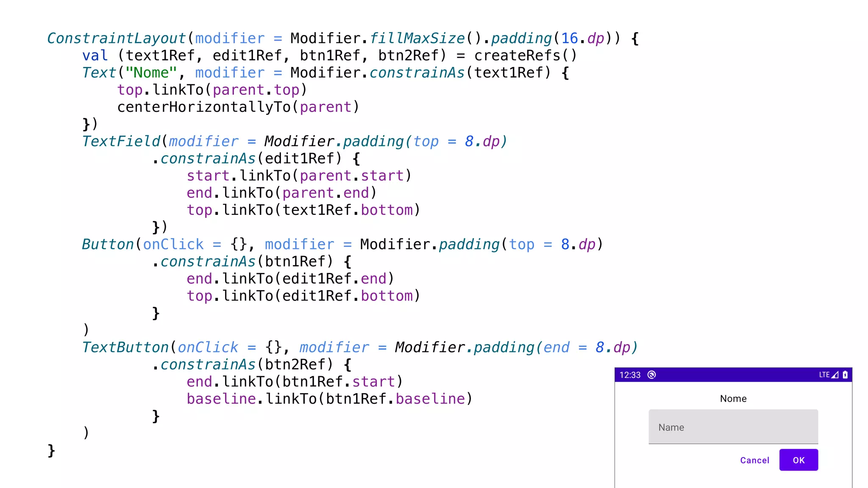The image size is (868, 488).
Task: Click the "Nome" label in phone preview
Action: click(733, 399)
